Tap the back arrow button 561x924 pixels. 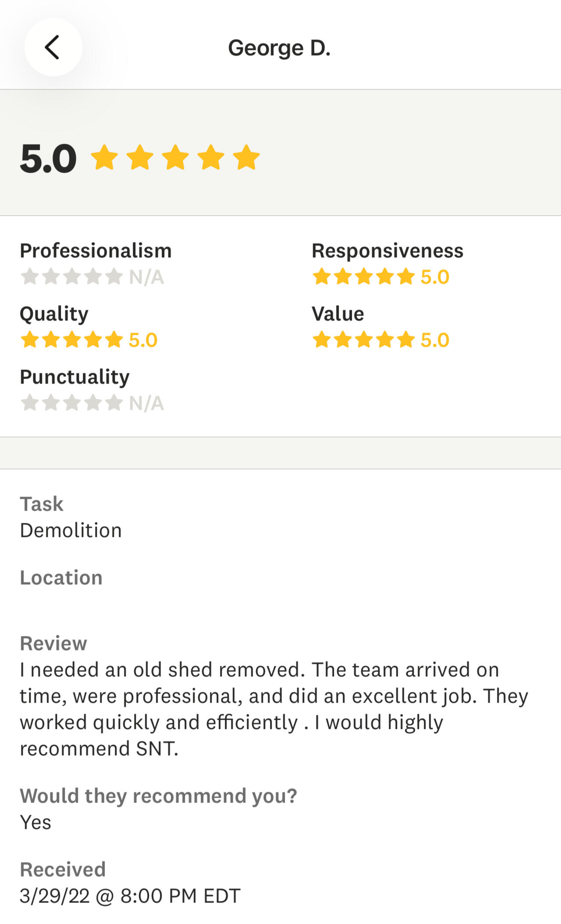53,47
